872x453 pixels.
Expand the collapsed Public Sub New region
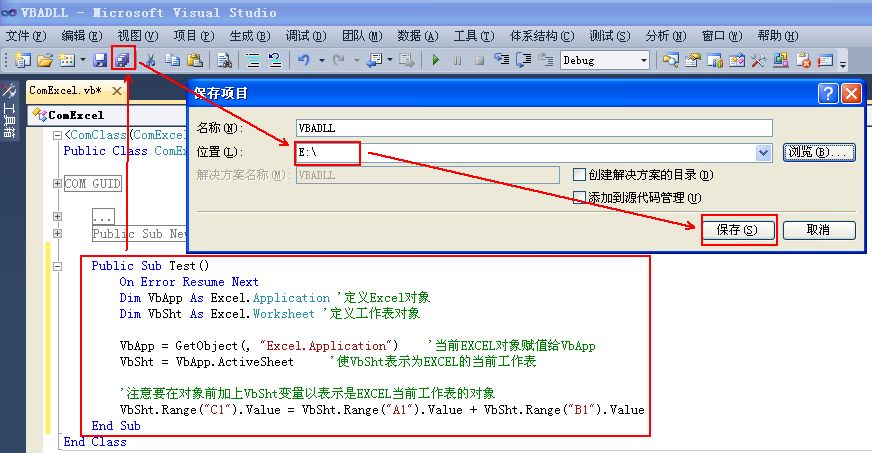click(57, 233)
